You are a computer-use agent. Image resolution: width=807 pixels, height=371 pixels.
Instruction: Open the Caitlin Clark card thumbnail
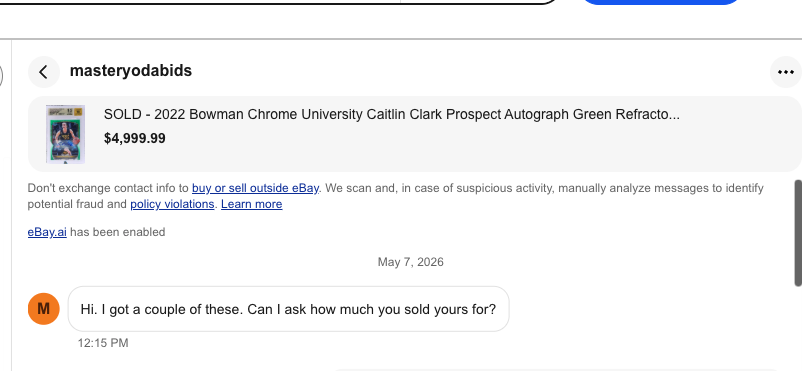tap(65, 134)
